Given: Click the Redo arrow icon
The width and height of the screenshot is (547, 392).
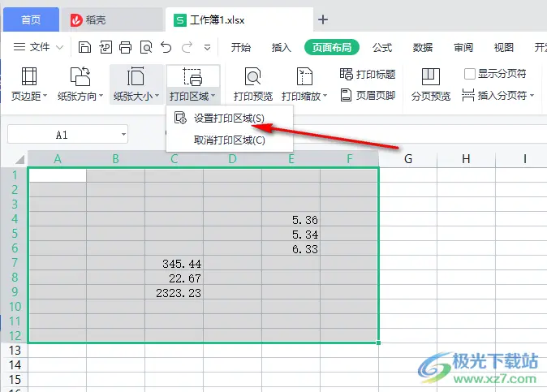Looking at the screenshot, I should click(187, 47).
